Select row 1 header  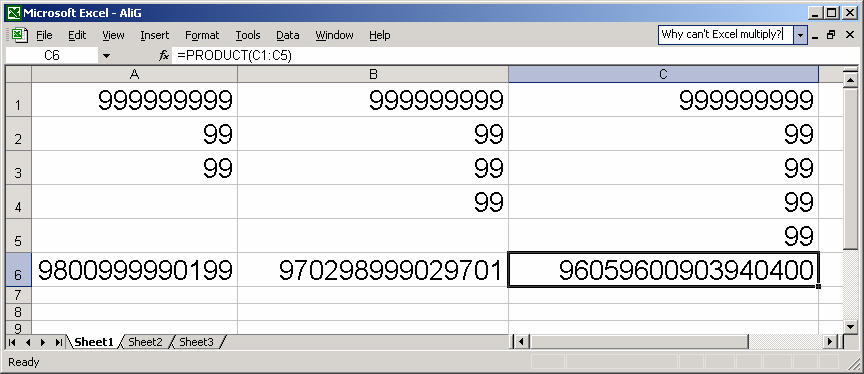tap(19, 100)
